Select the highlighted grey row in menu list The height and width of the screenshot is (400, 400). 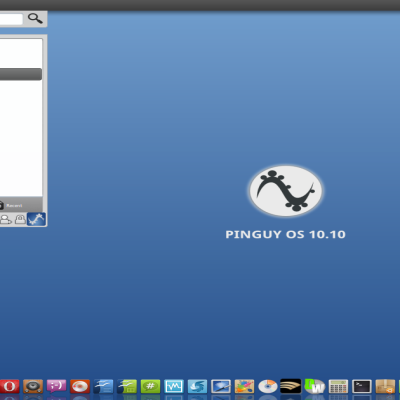click(x=21, y=74)
